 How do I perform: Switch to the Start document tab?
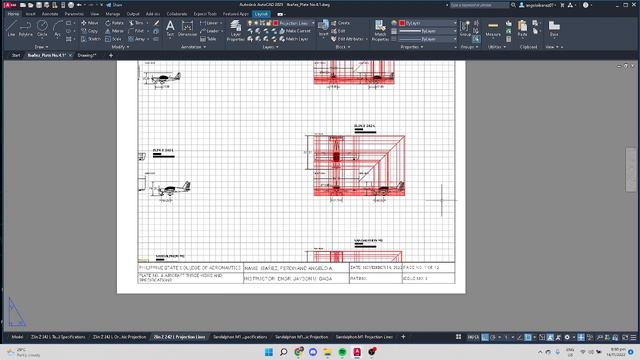click(16, 55)
